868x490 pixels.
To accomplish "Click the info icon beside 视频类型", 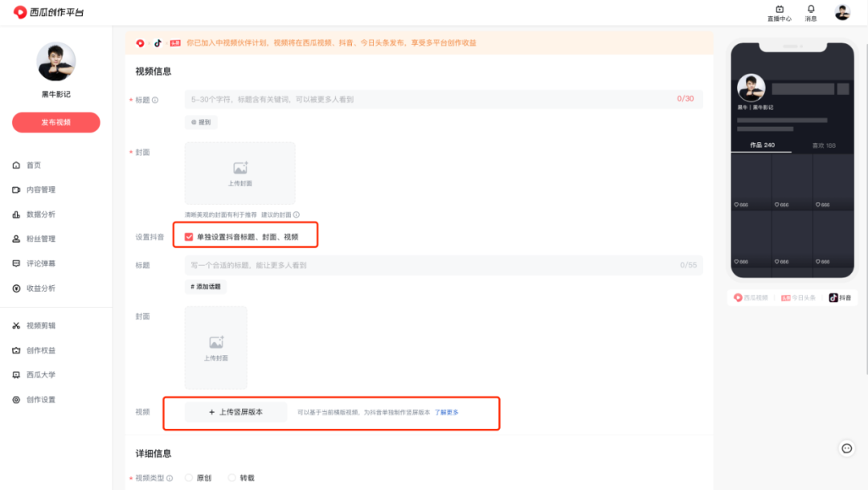I will (170, 479).
